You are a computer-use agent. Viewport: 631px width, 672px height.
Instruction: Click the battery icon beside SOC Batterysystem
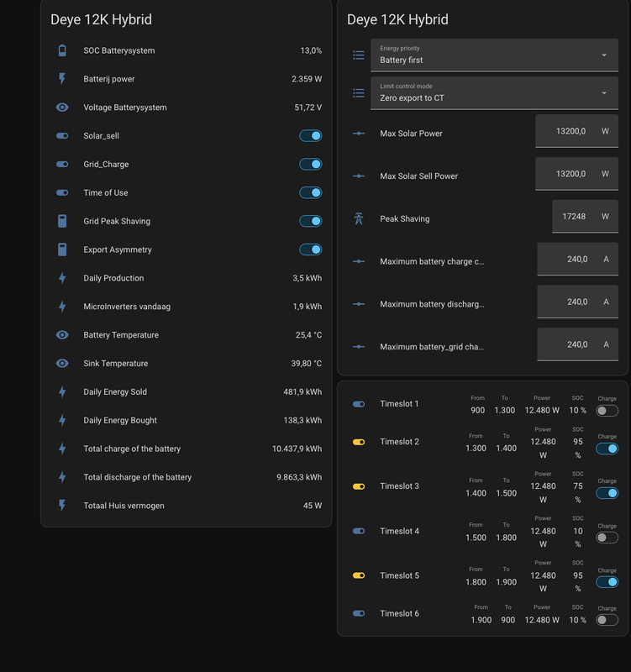62,50
